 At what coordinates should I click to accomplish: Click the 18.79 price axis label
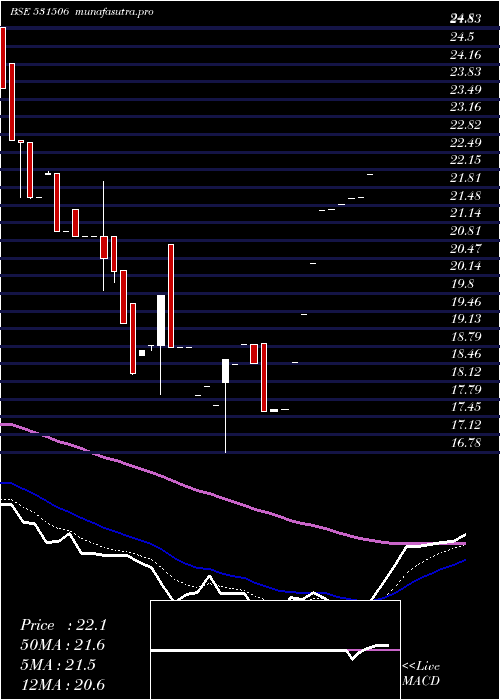[466, 337]
